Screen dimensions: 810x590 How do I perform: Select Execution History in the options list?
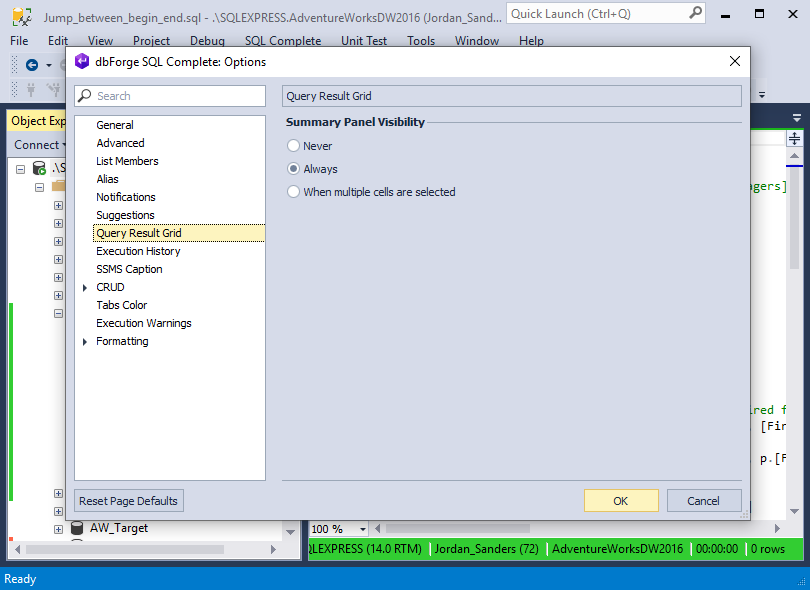coord(138,251)
